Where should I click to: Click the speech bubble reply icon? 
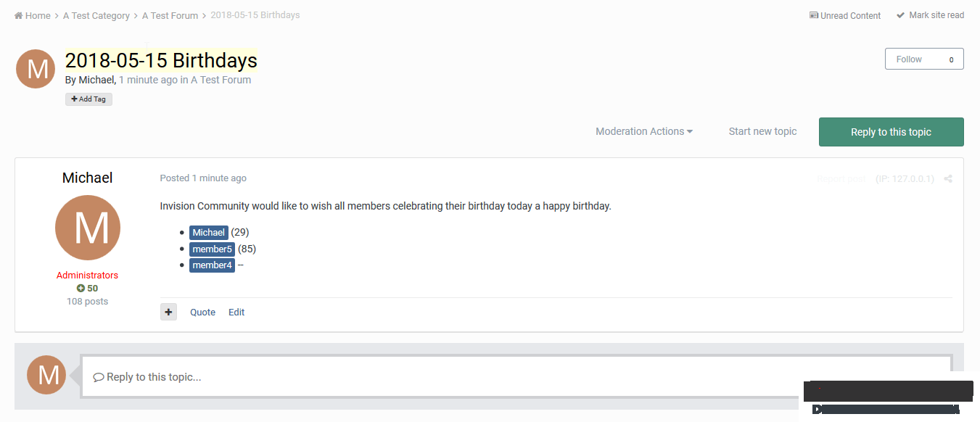(x=99, y=376)
